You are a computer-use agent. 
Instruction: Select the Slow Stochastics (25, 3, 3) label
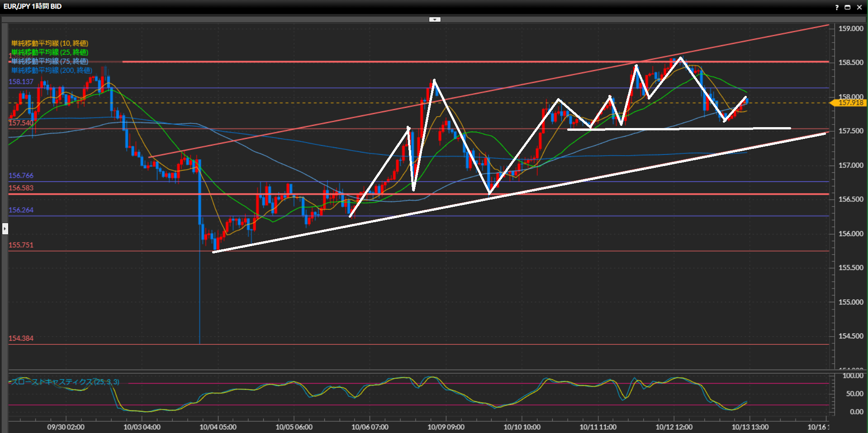(65, 382)
